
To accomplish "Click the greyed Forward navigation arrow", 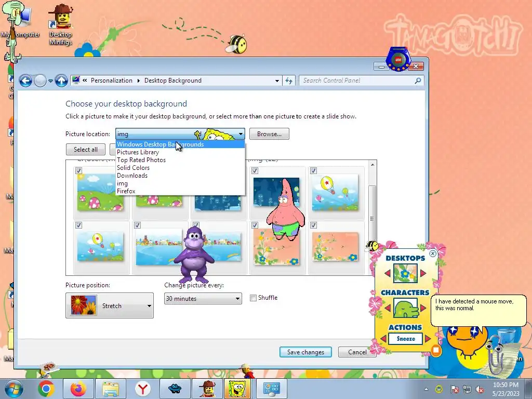I will point(40,81).
